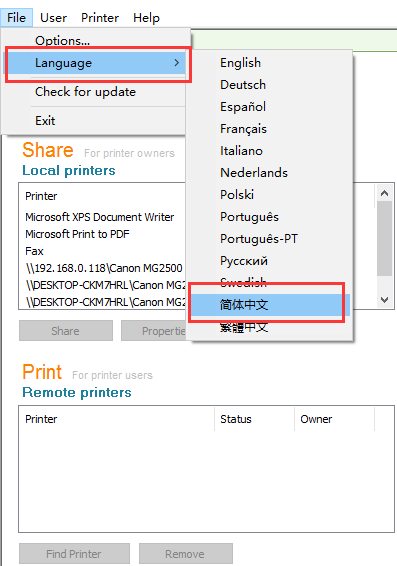Click scroll up arrow in local printers
397x566 pixels.
pyautogui.click(x=384, y=193)
